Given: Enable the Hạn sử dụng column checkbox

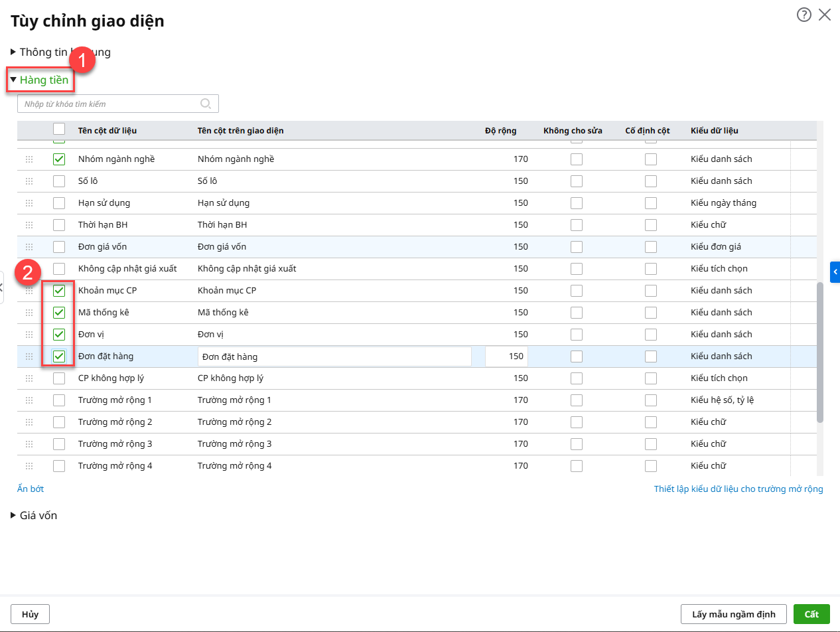Looking at the screenshot, I should point(59,203).
